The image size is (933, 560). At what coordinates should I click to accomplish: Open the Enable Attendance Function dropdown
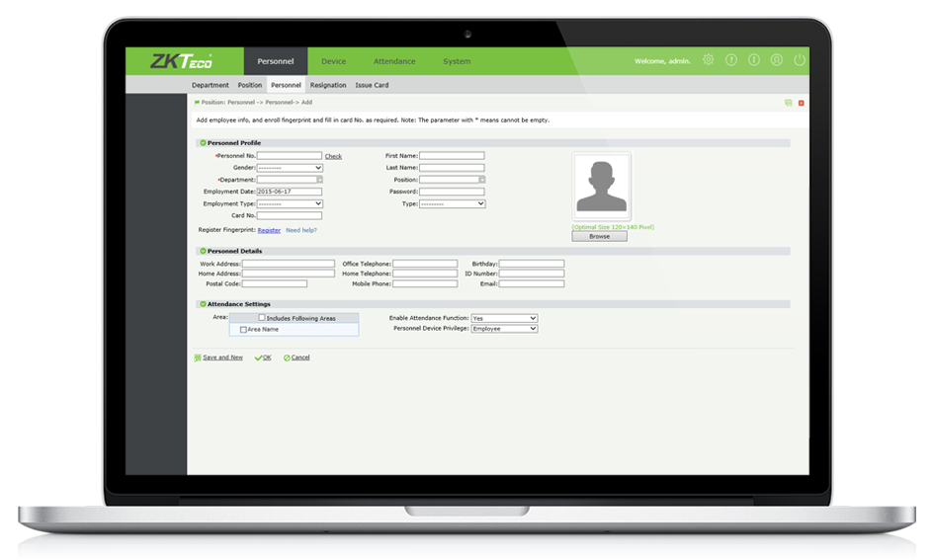click(504, 318)
